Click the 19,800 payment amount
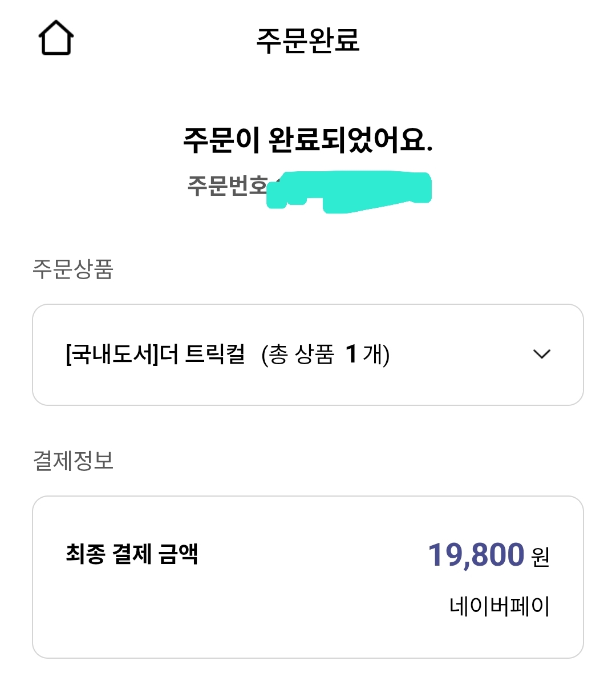616x685 pixels. [476, 555]
